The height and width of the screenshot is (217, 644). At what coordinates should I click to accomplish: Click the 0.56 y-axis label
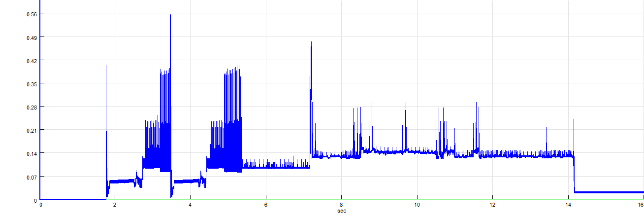[31, 14]
